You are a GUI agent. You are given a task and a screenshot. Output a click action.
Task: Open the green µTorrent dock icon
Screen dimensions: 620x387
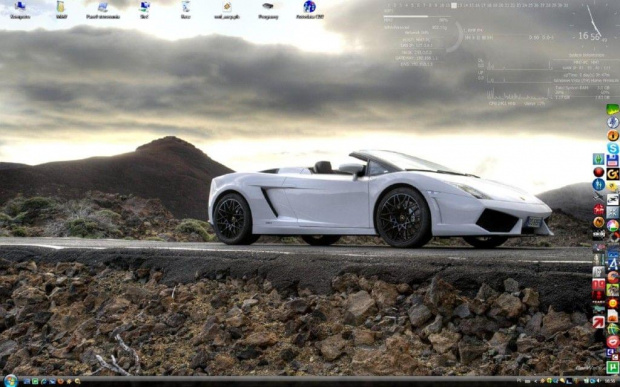pos(612,367)
